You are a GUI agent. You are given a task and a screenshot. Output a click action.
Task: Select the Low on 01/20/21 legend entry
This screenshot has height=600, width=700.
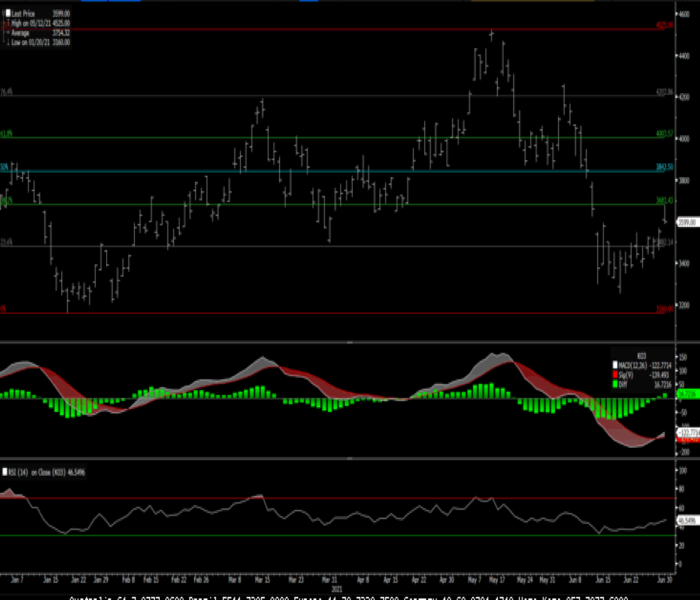click(40, 42)
